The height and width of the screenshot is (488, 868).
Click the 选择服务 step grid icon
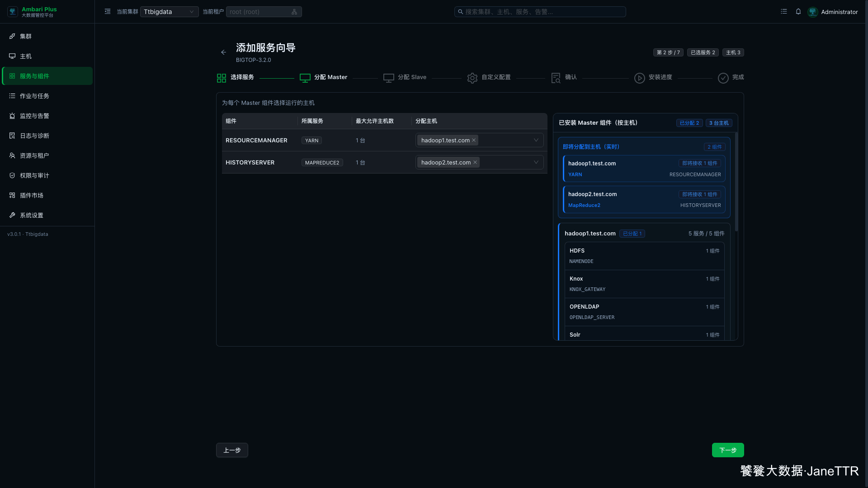pos(222,78)
